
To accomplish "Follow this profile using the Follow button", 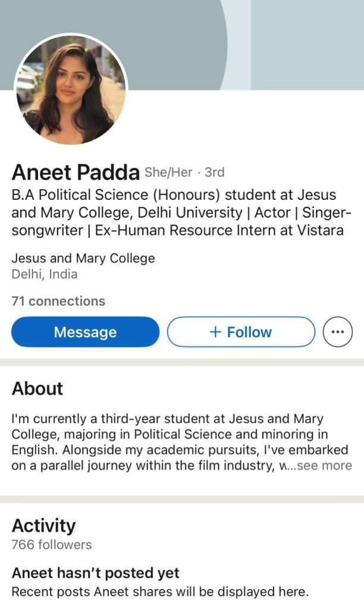I will coord(241,332).
